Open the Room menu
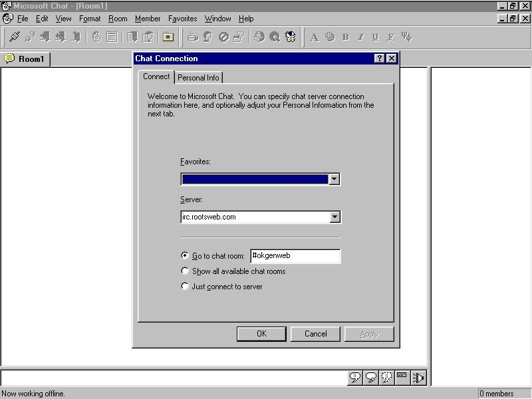The height and width of the screenshot is (399, 532). pos(118,19)
